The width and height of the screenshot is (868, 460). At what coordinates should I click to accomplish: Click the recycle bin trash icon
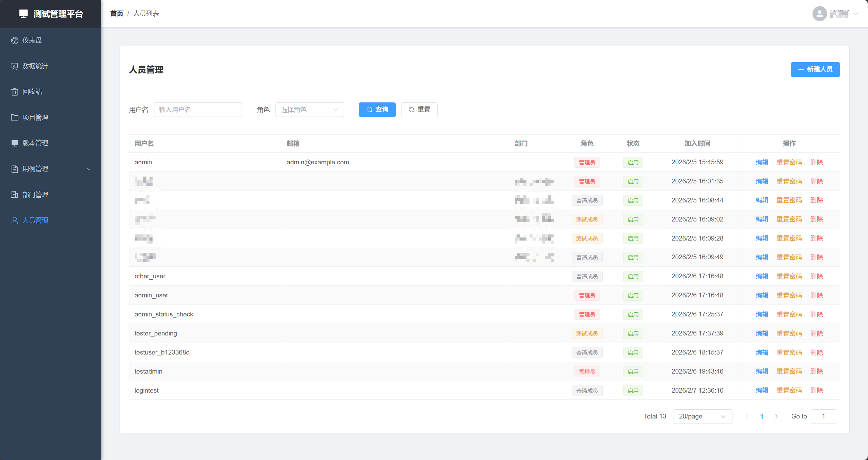pyautogui.click(x=15, y=92)
